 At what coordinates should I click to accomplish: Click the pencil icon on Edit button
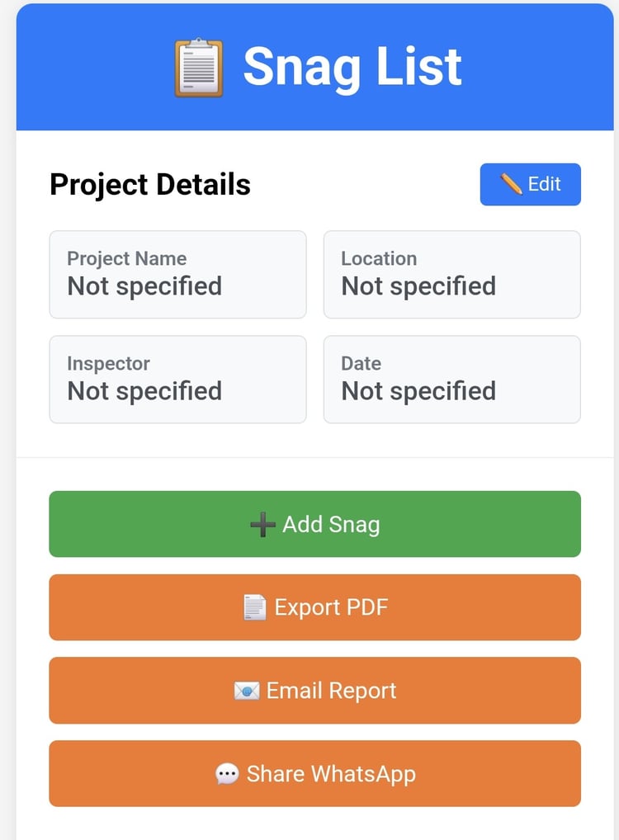511,184
